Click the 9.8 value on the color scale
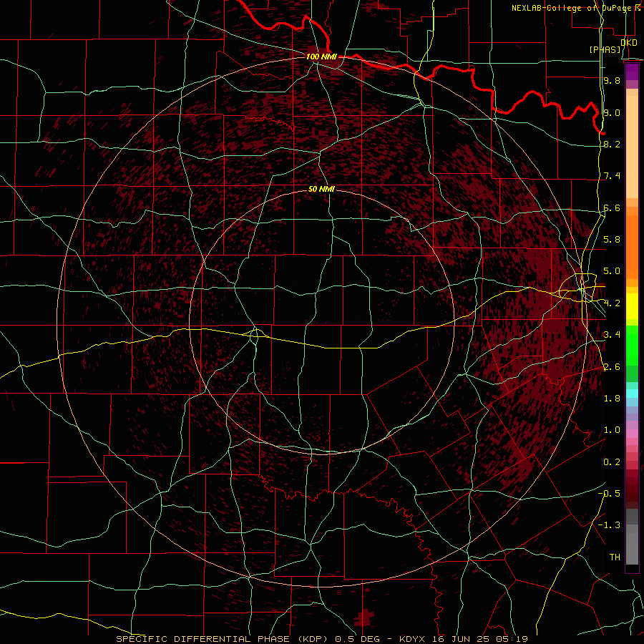The width and height of the screenshot is (644, 644). [612, 80]
